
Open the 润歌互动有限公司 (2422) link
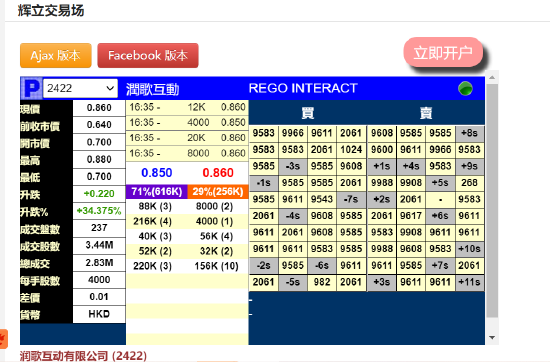click(x=83, y=356)
